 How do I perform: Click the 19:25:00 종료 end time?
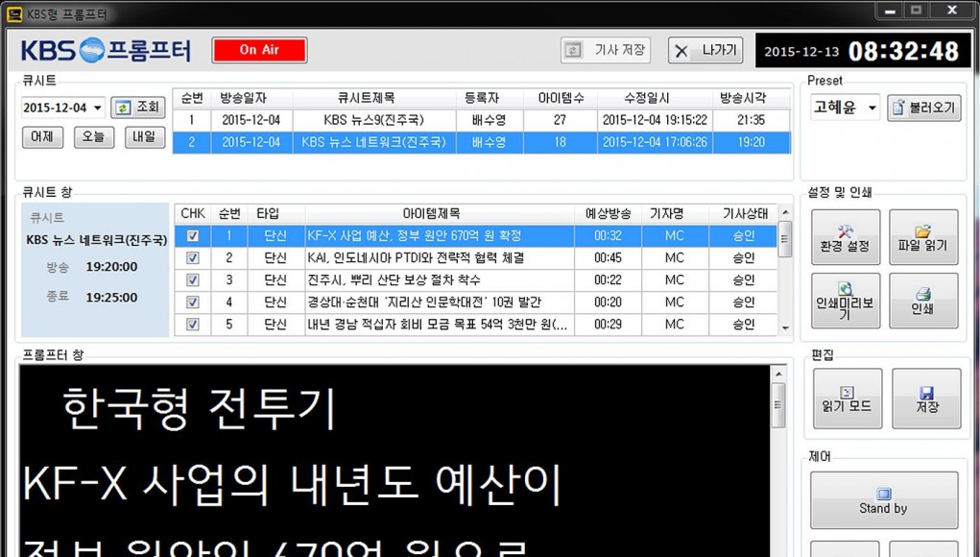[x=111, y=298]
